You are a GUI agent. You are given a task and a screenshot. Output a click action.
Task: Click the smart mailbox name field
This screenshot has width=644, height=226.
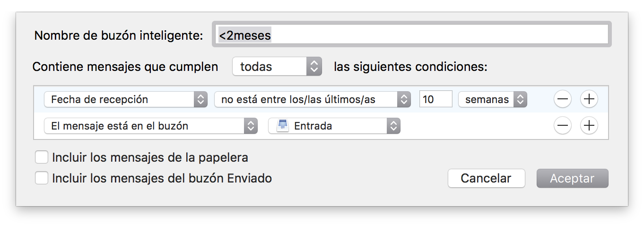(x=411, y=35)
